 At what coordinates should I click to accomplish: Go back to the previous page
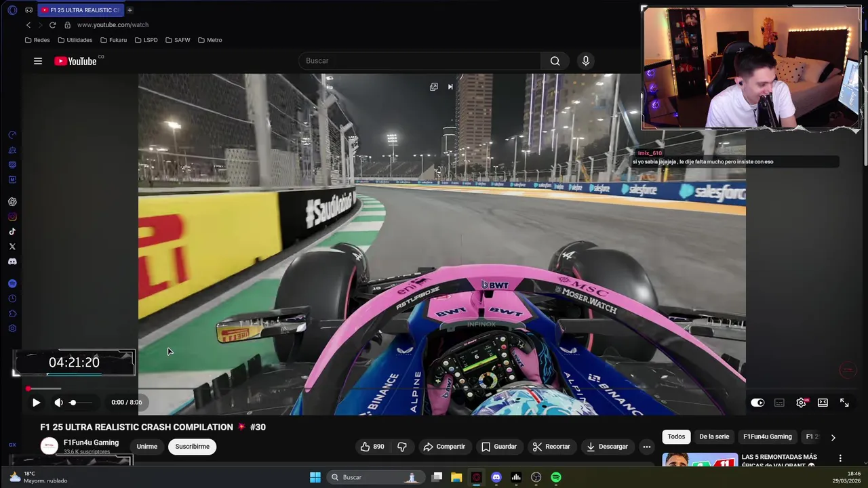28,25
